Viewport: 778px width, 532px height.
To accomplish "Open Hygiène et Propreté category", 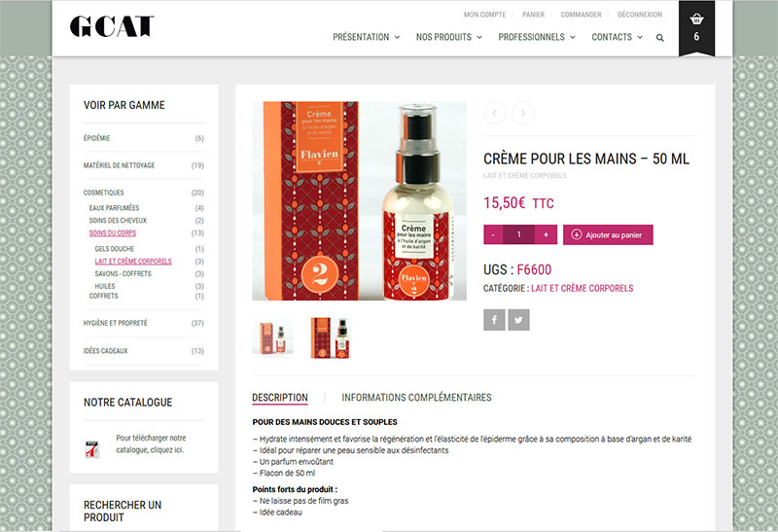I will [x=115, y=323].
